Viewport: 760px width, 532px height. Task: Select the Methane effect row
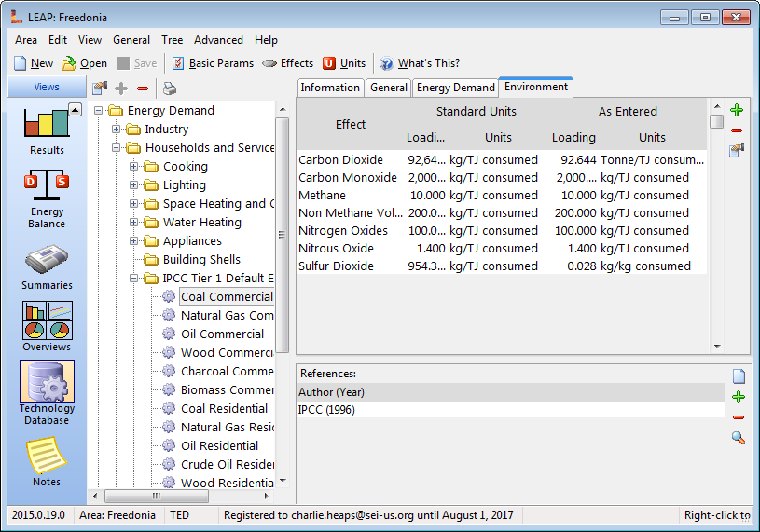501,195
